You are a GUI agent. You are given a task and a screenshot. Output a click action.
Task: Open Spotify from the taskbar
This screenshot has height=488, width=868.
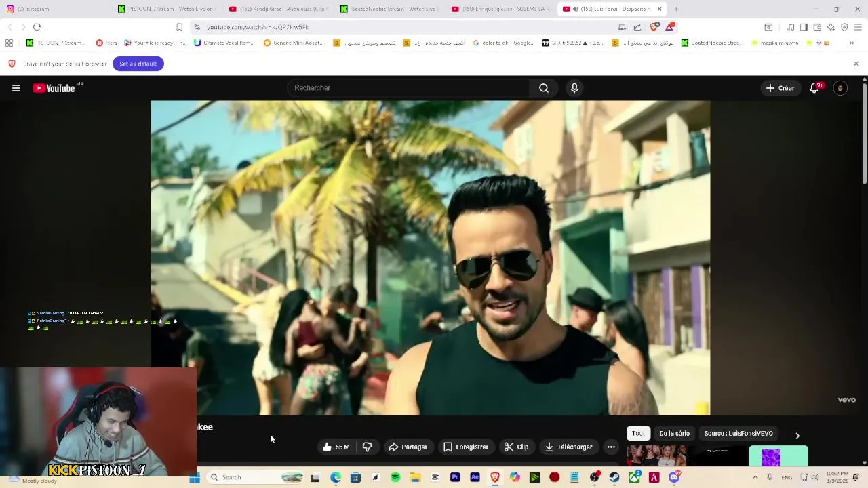click(395, 477)
